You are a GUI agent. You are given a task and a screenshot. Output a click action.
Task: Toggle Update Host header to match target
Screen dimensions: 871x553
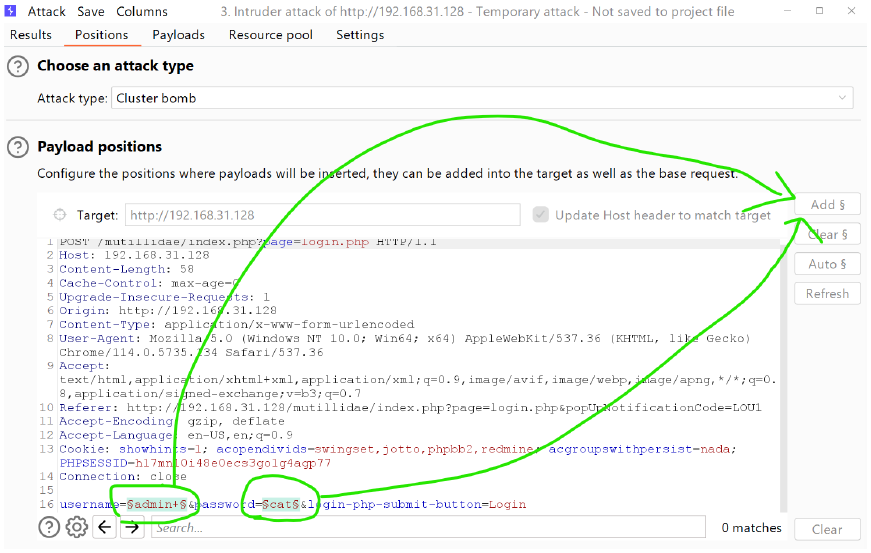pyautogui.click(x=540, y=214)
